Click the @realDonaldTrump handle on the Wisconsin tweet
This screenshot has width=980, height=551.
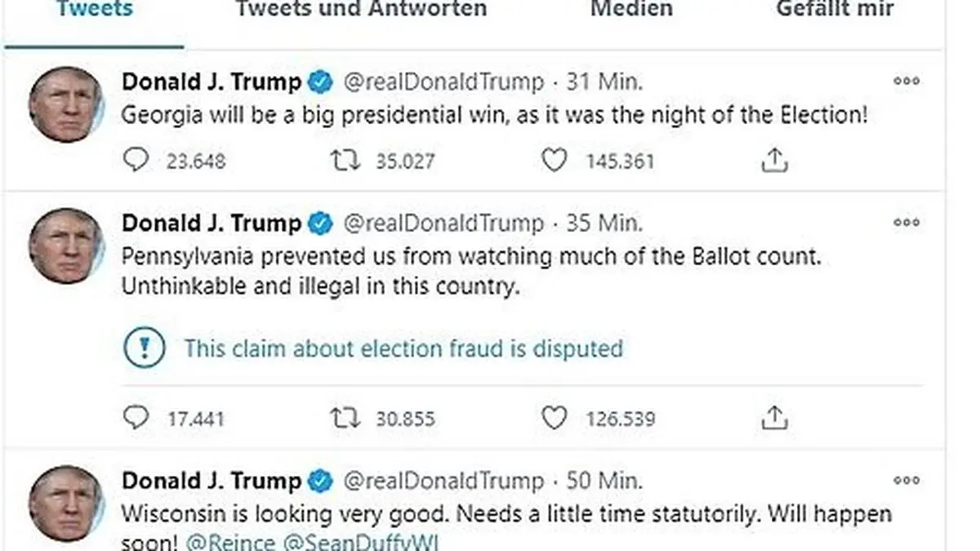click(443, 481)
